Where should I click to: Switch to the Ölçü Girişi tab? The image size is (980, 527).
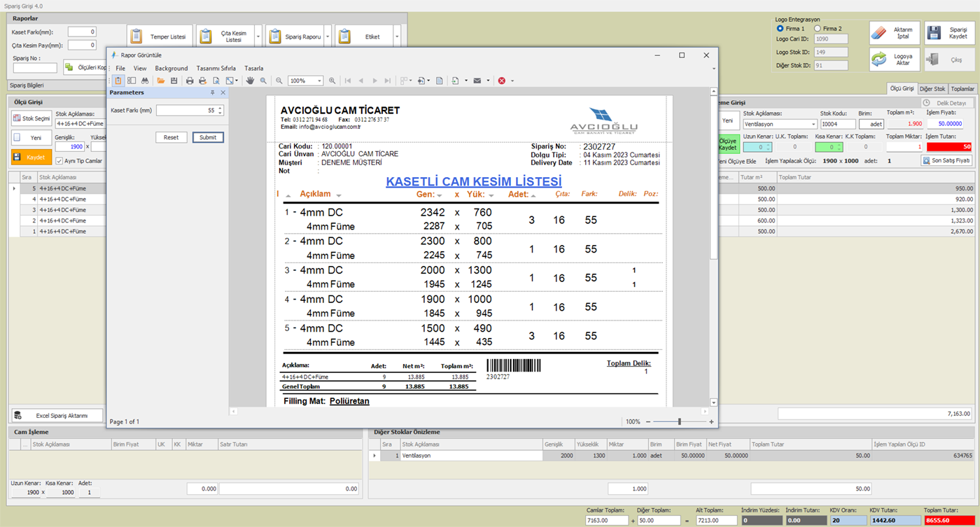coord(902,88)
